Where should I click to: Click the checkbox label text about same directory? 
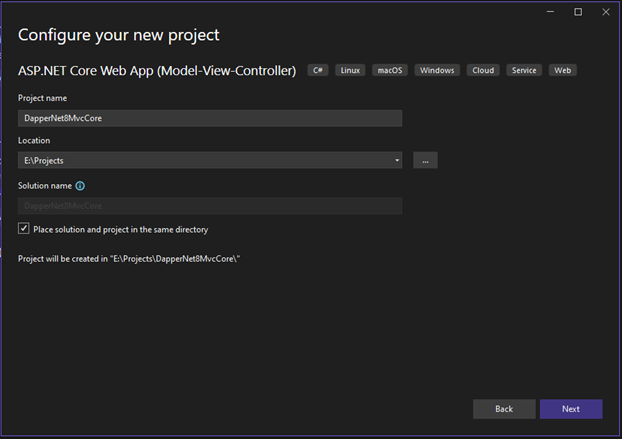pos(121,230)
